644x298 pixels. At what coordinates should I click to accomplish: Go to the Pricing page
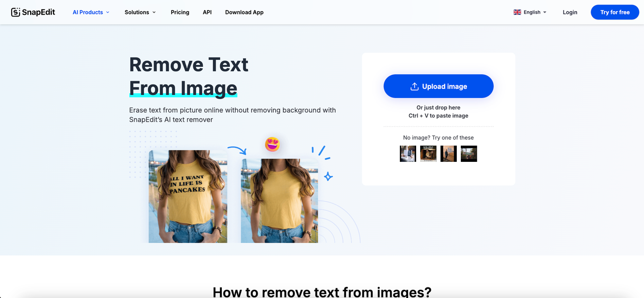click(180, 12)
